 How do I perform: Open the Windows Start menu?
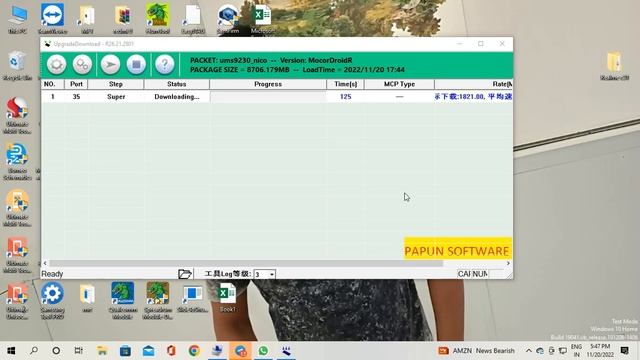(11, 351)
